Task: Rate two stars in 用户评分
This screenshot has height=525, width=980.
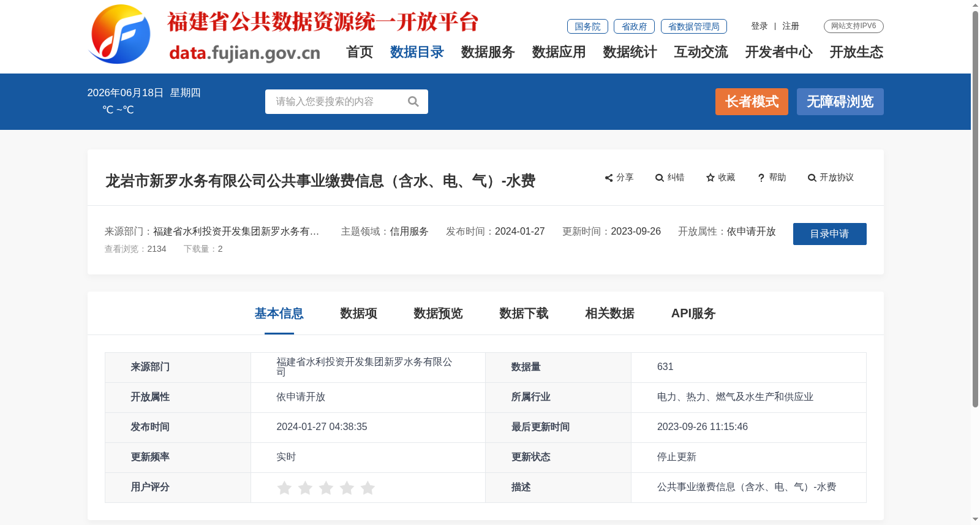Action: coord(305,488)
